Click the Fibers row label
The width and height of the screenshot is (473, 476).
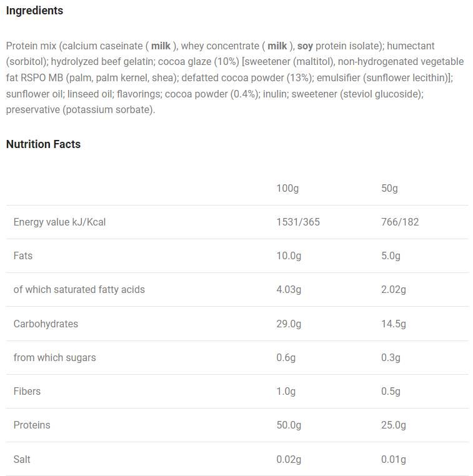pos(27,391)
